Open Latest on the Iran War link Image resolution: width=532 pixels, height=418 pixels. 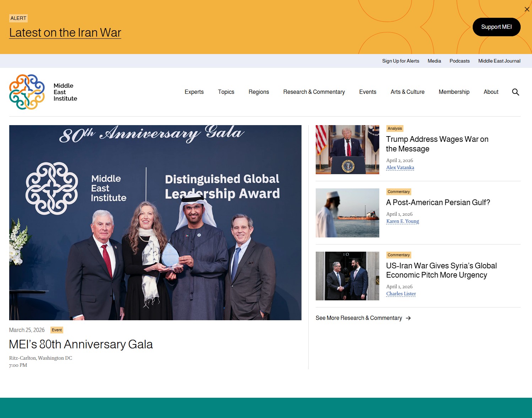pyautogui.click(x=65, y=33)
